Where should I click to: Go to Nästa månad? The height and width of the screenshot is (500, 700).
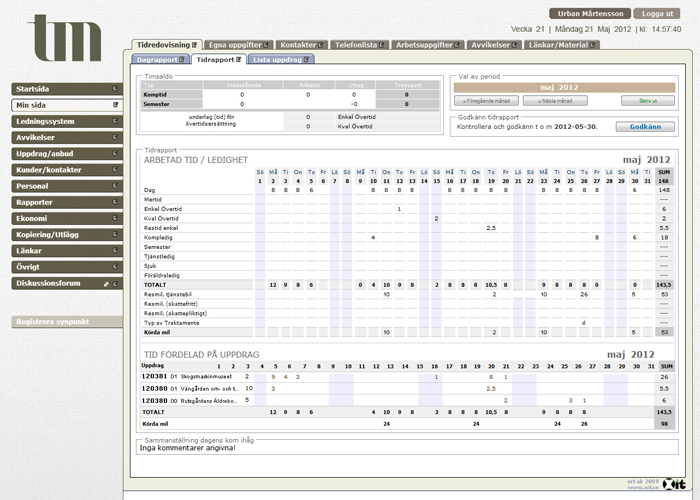(555, 101)
